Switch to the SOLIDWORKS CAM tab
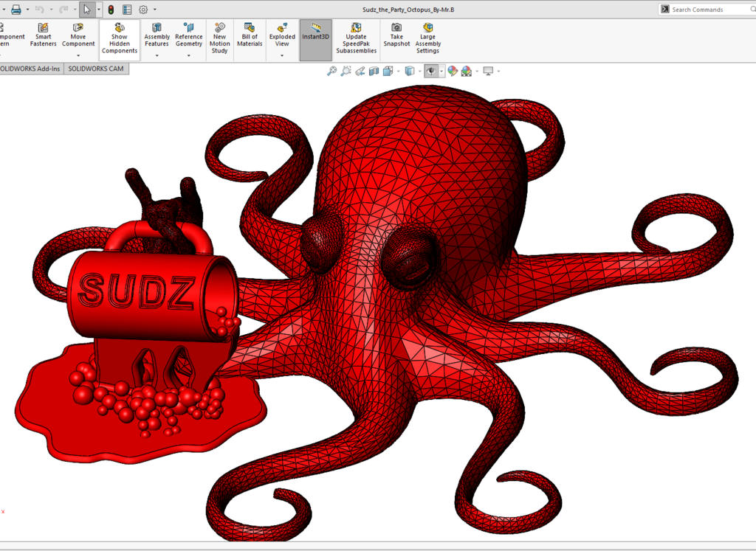 [x=97, y=68]
